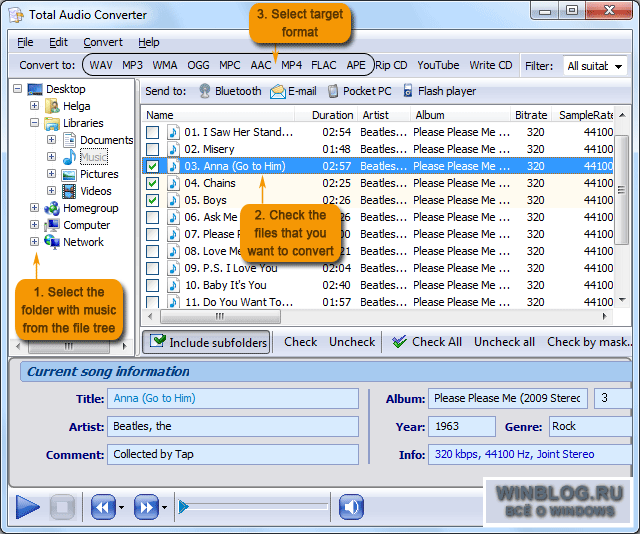Click the Pictures library icon
This screenshot has width=640, height=534.
[69, 175]
